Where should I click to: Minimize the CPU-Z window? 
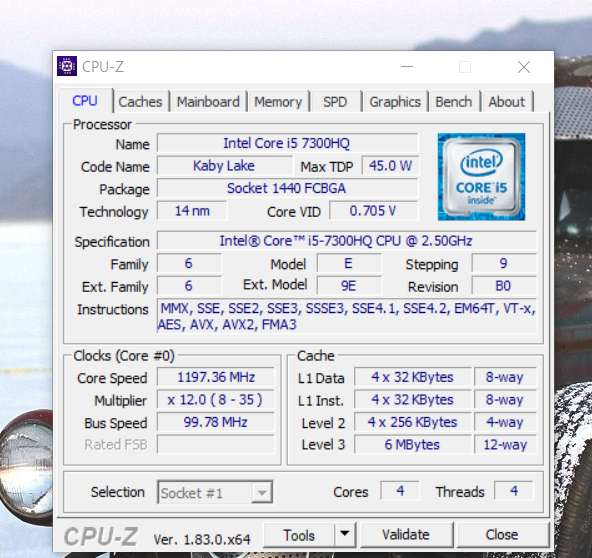[x=407, y=67]
